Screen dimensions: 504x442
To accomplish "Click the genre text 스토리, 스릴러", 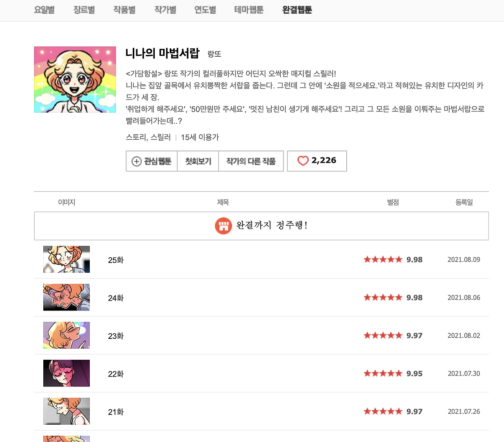I will (x=148, y=137).
